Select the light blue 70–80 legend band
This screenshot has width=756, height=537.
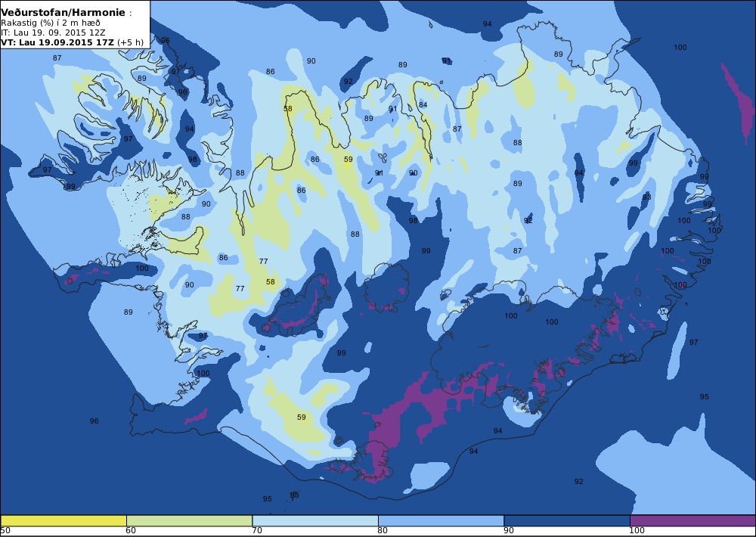click(315, 520)
